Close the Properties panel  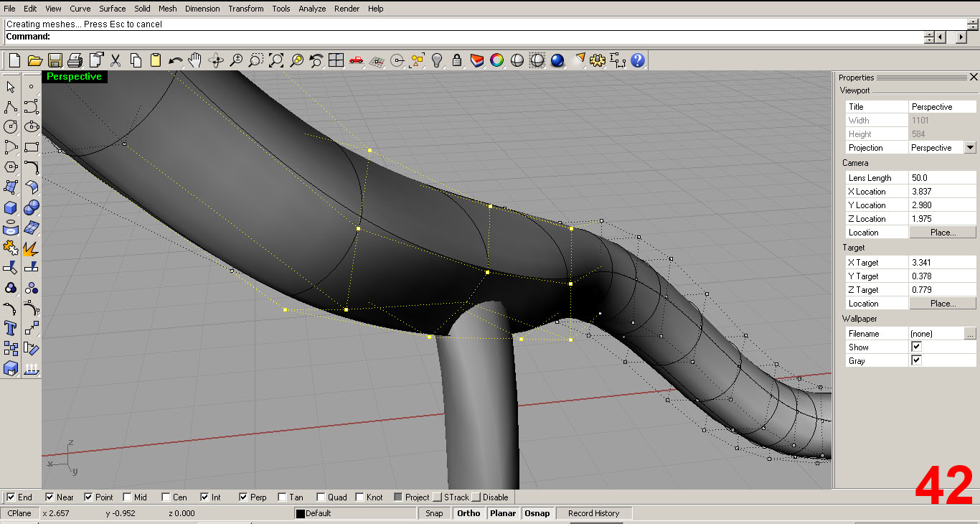[x=974, y=77]
